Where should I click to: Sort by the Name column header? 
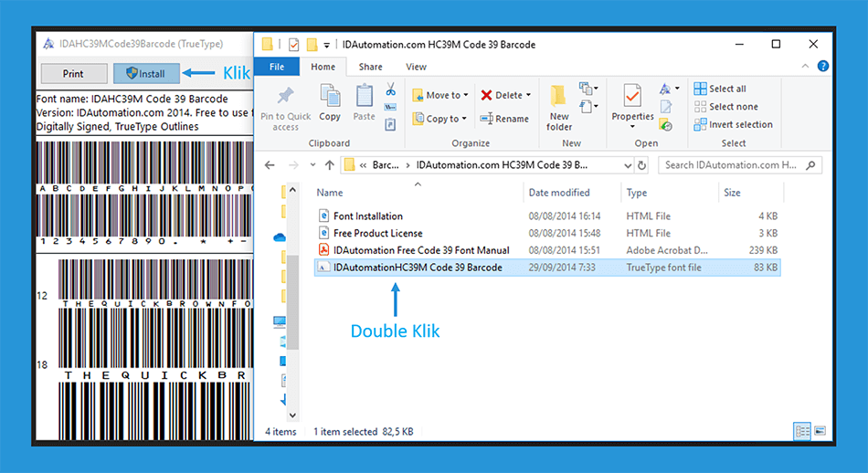329,193
